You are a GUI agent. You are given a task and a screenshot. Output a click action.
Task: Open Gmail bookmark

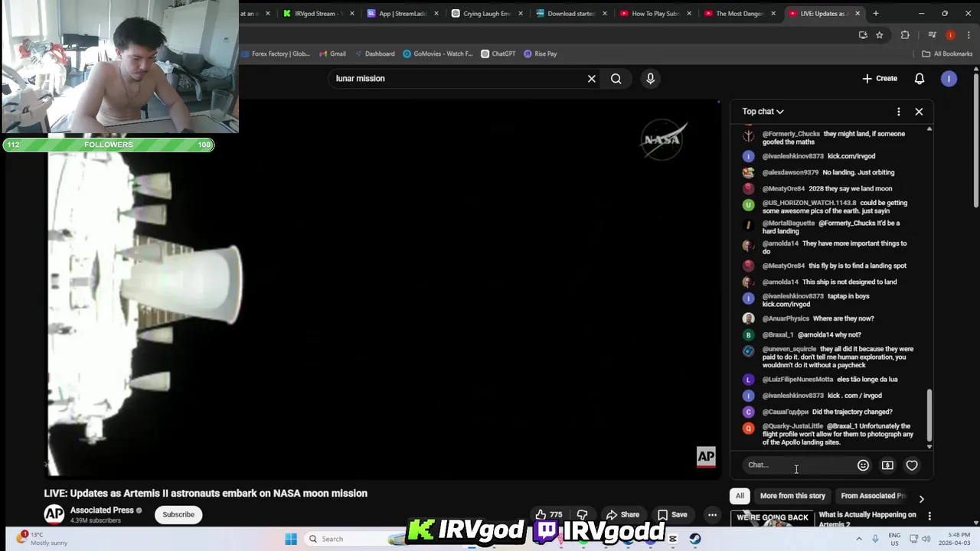[332, 54]
